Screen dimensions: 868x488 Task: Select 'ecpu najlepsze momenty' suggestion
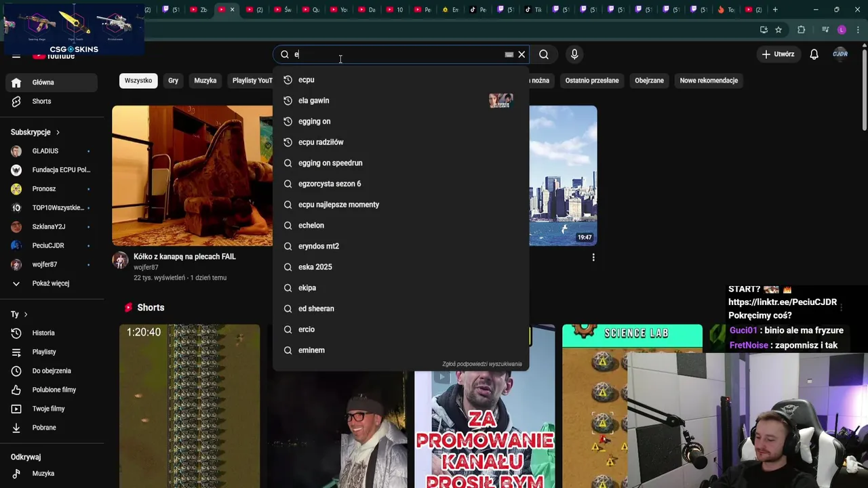tap(400, 205)
